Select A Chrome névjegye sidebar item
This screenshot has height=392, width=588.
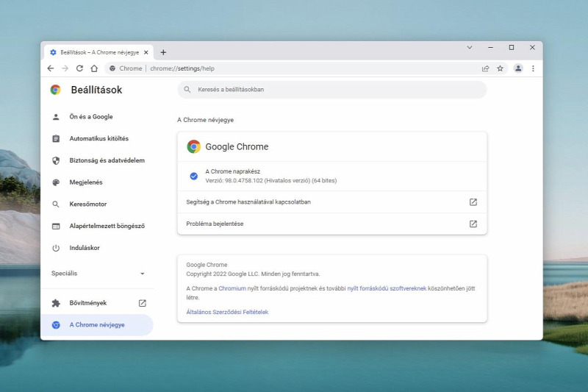[x=98, y=325]
